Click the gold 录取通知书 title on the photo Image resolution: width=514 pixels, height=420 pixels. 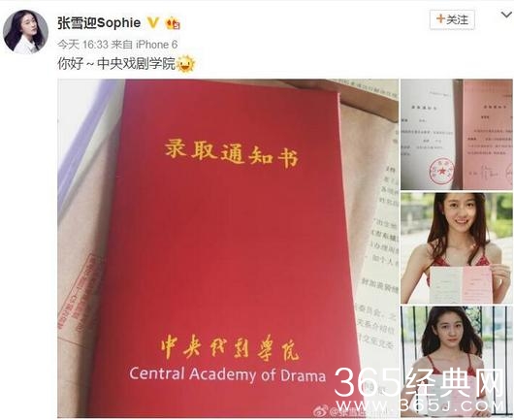click(x=232, y=153)
